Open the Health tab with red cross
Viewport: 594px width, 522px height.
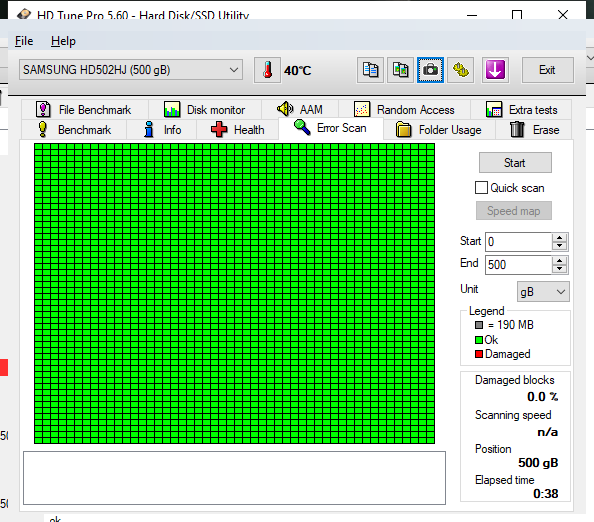pos(238,130)
